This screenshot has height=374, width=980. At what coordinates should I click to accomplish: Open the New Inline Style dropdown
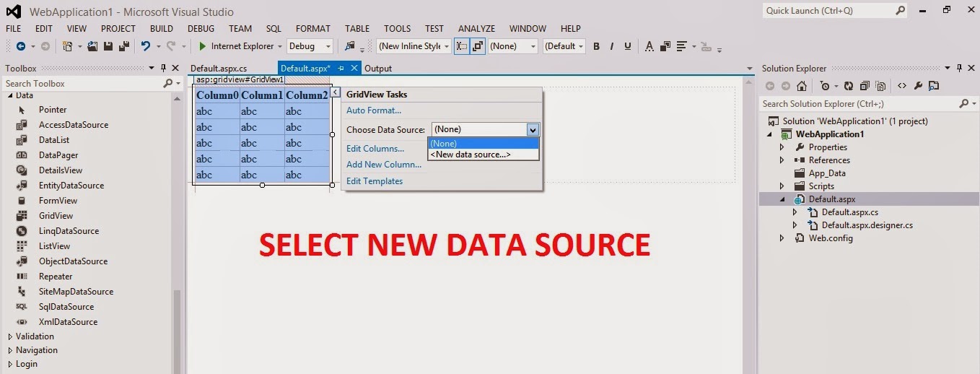click(447, 46)
